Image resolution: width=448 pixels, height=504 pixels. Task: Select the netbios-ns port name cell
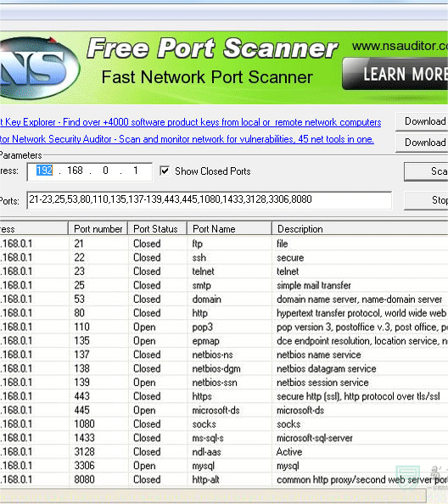tap(212, 355)
